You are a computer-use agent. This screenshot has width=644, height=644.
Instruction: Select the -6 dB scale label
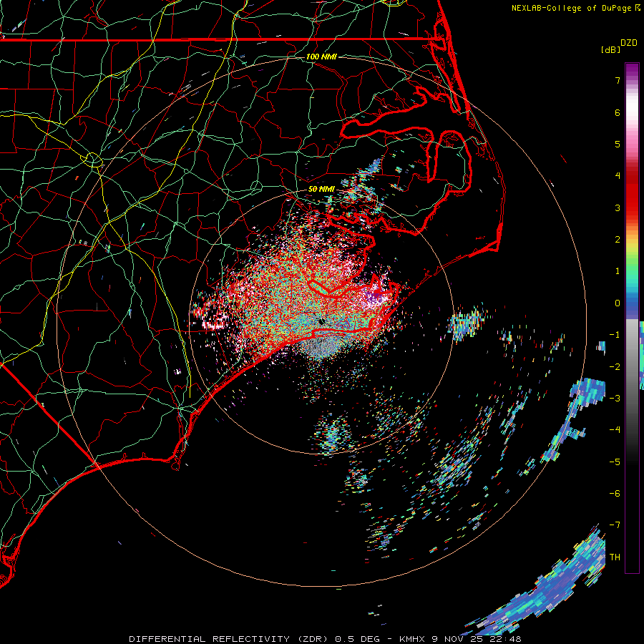(x=615, y=493)
